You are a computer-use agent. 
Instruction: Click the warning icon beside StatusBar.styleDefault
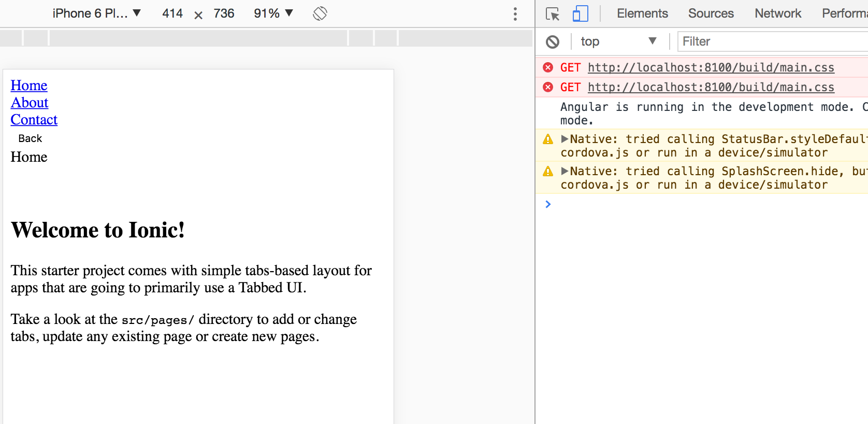548,139
